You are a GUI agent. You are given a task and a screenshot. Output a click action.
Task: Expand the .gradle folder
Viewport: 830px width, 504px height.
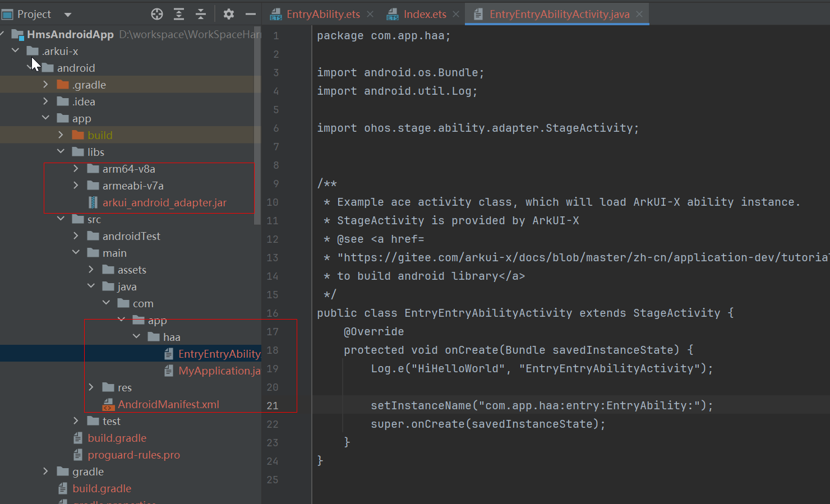click(45, 85)
